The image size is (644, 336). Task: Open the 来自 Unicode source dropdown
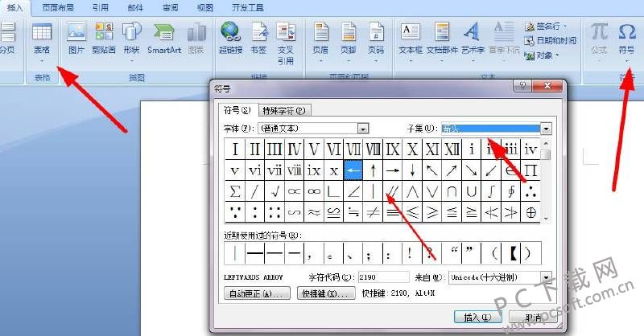546,277
